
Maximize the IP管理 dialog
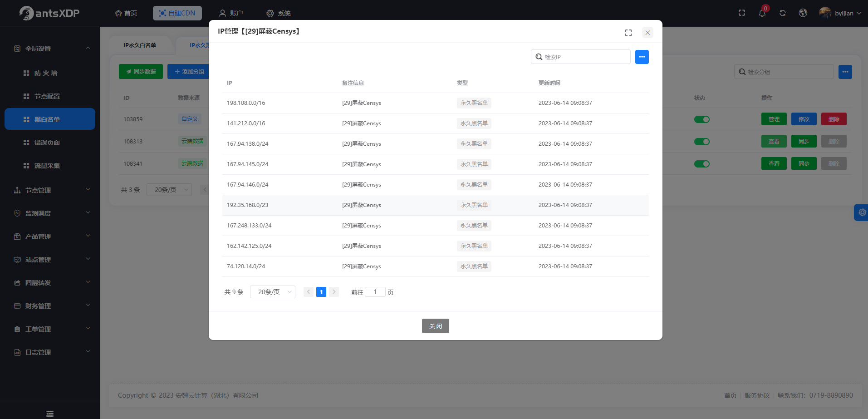click(628, 33)
